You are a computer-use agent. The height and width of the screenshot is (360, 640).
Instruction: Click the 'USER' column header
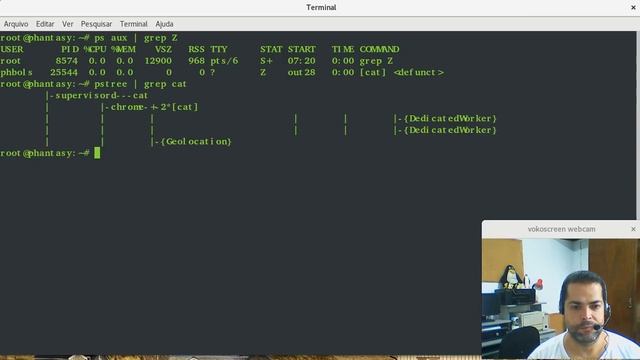(x=12, y=49)
